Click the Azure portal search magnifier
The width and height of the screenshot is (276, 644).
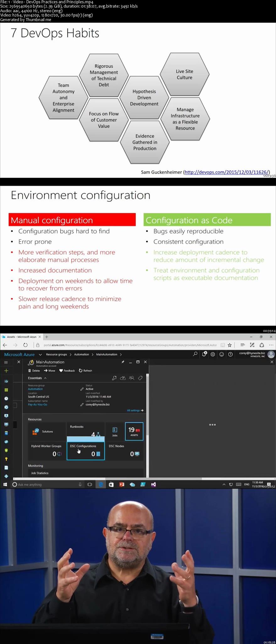195,354
